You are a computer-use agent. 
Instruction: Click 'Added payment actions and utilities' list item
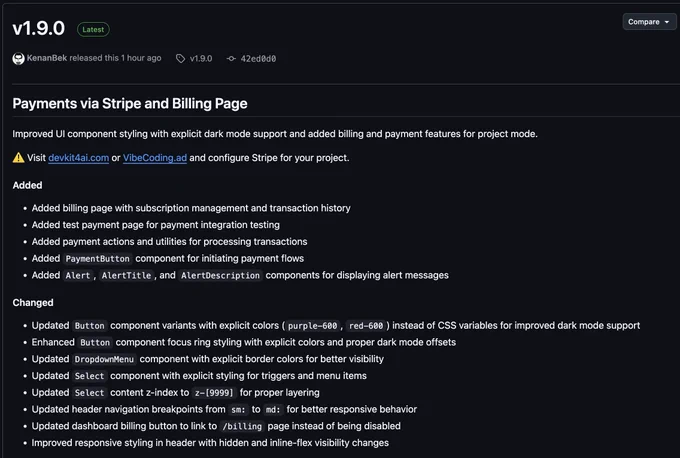pos(170,242)
